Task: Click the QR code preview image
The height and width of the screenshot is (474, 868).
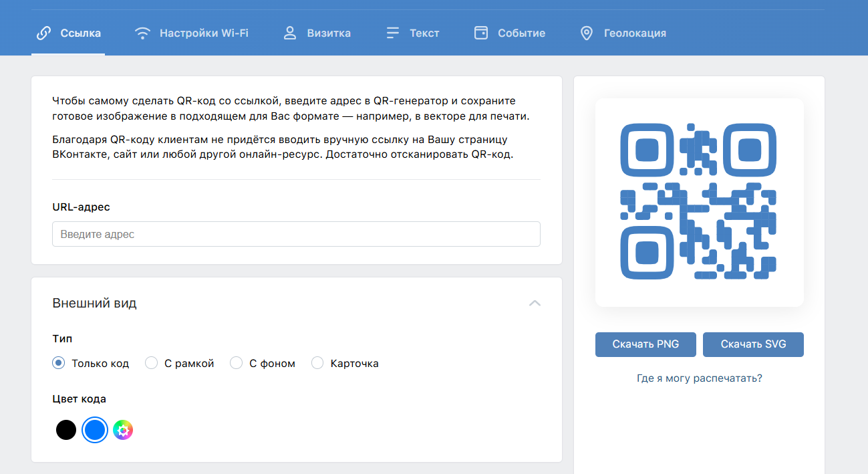Action: click(x=699, y=201)
